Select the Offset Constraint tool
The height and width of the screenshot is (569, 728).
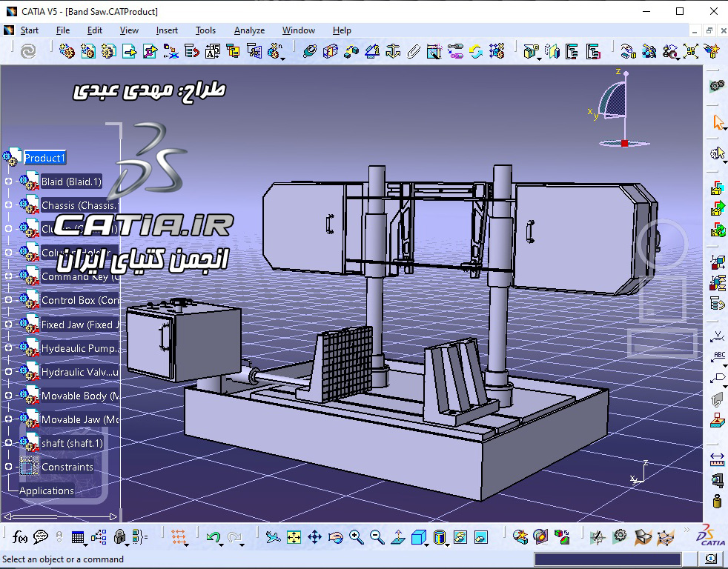click(x=351, y=51)
